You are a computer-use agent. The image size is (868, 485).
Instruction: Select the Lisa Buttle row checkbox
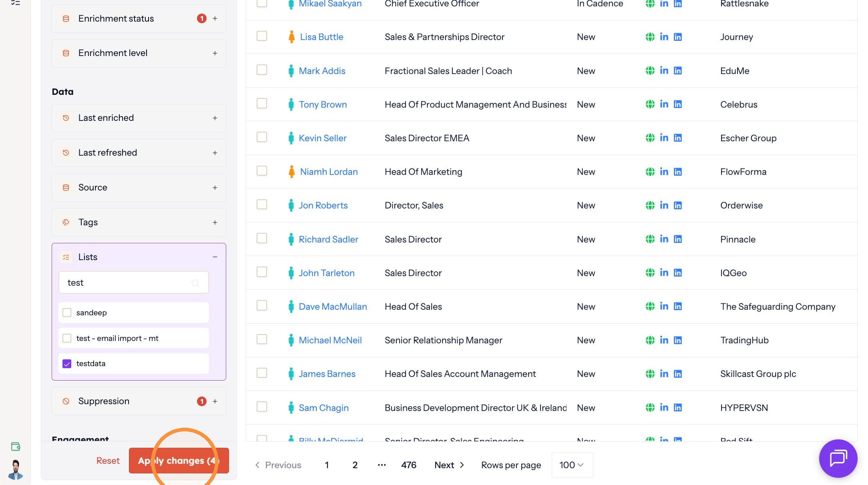tap(262, 36)
